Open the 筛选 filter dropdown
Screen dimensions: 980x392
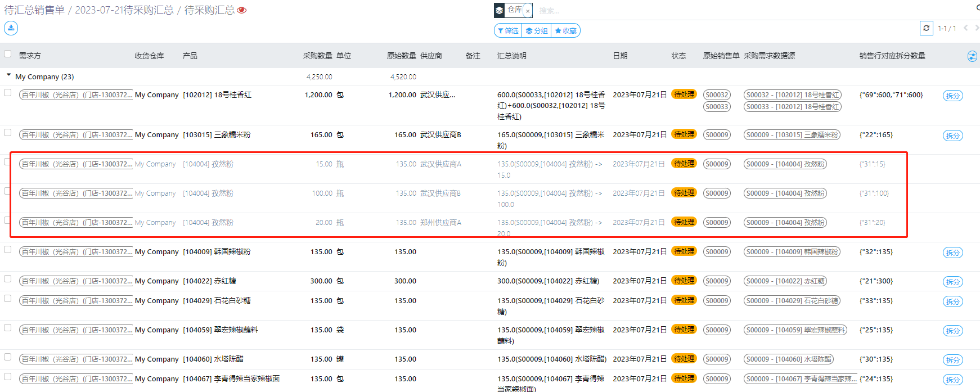[x=508, y=30]
